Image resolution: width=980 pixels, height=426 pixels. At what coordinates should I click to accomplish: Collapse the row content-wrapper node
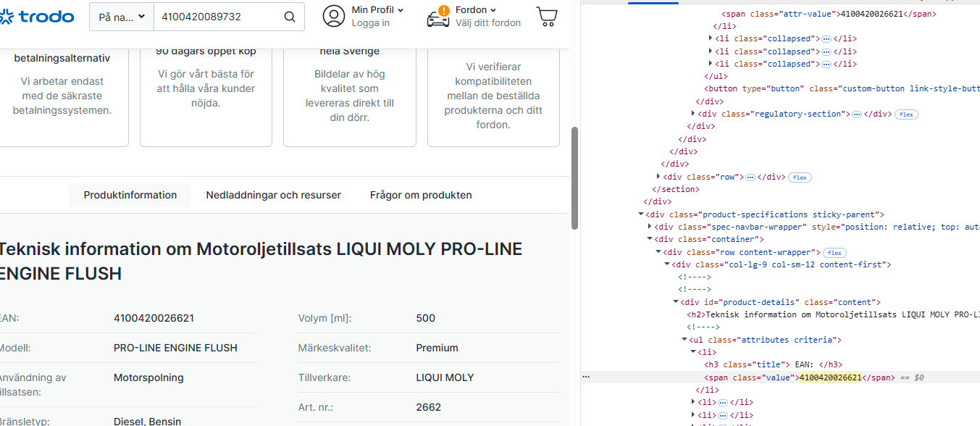(x=658, y=252)
